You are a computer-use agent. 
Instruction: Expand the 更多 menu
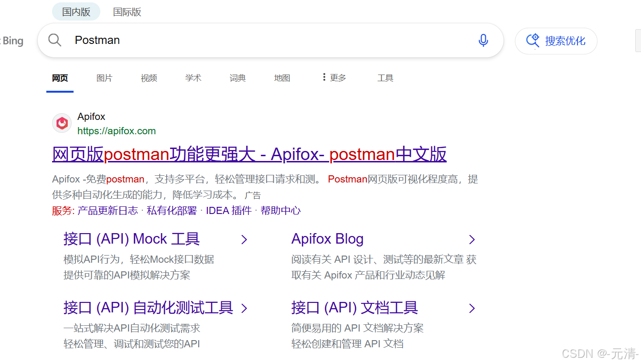point(334,77)
